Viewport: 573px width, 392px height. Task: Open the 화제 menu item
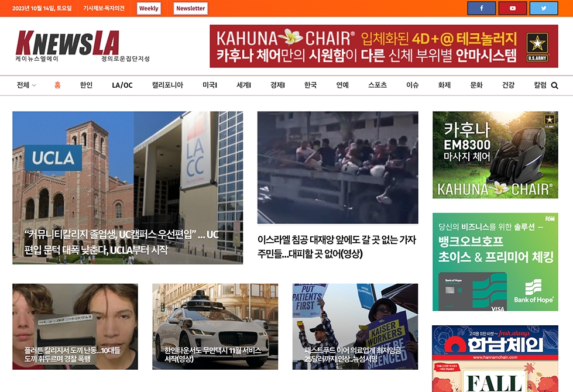[x=444, y=85]
